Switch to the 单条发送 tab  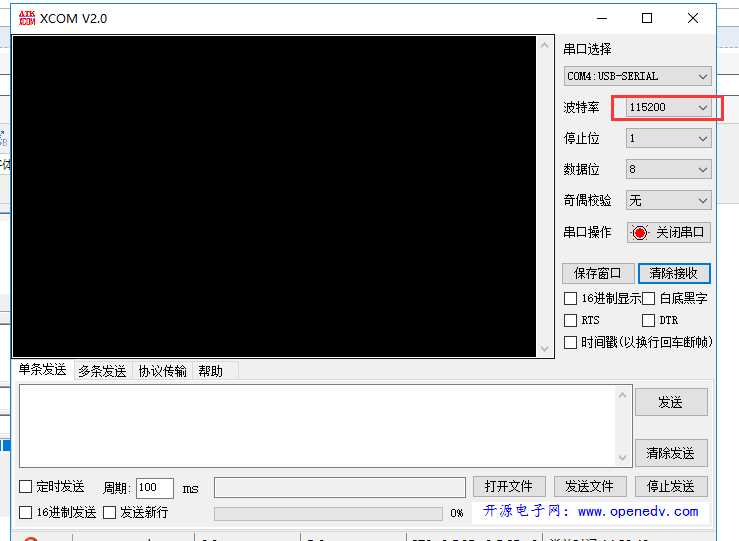click(x=42, y=369)
